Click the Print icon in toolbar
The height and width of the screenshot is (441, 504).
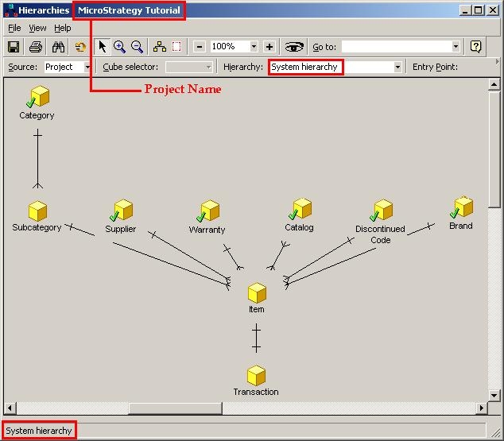35,47
